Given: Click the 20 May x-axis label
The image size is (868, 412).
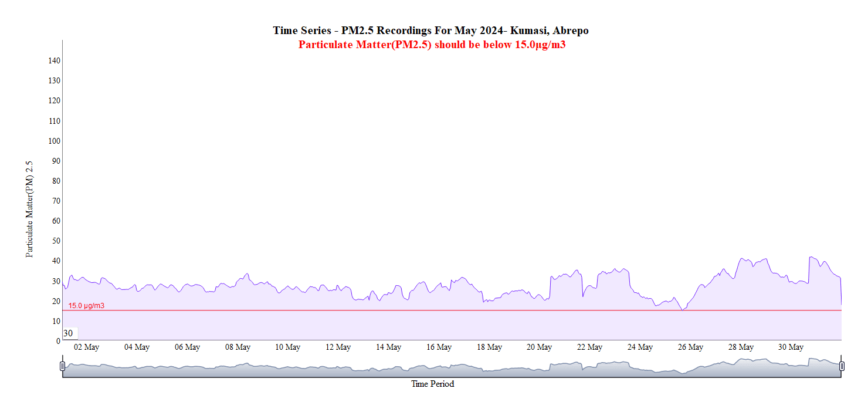Looking at the screenshot, I should [x=539, y=347].
